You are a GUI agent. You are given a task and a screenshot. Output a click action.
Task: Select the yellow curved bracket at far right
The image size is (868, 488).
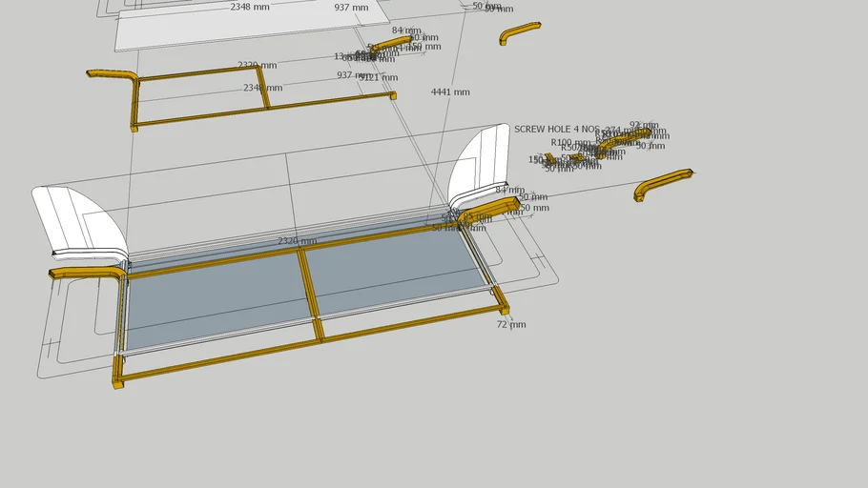point(663,182)
